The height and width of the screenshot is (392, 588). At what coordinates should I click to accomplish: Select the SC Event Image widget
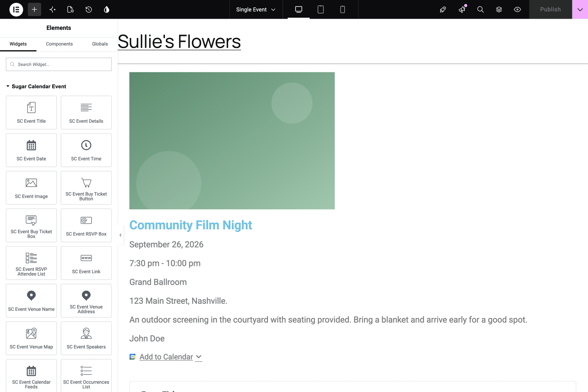[31, 188]
